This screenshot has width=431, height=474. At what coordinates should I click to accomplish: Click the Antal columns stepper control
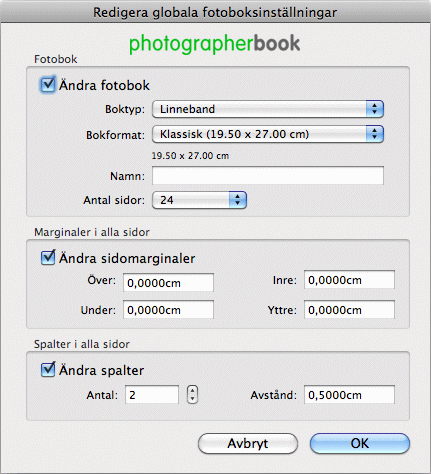(192, 395)
